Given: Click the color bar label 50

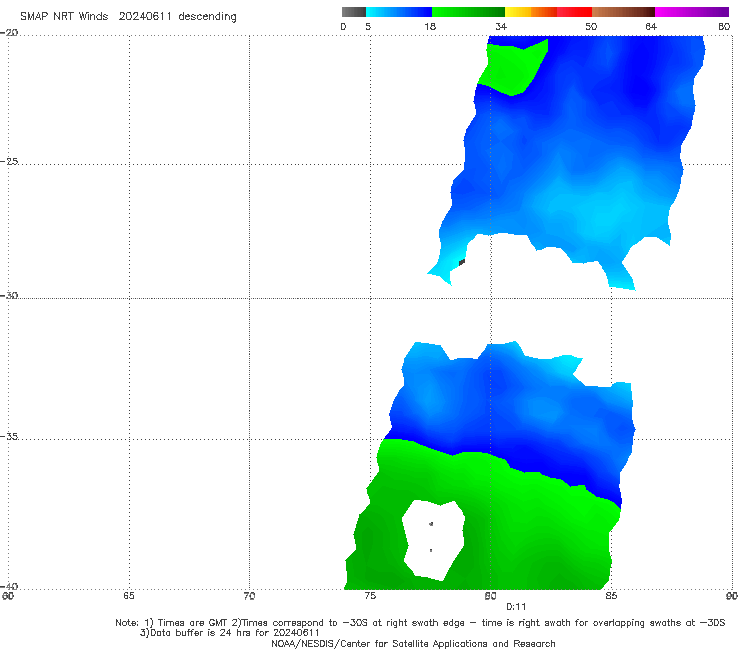Looking at the screenshot, I should point(591,26).
